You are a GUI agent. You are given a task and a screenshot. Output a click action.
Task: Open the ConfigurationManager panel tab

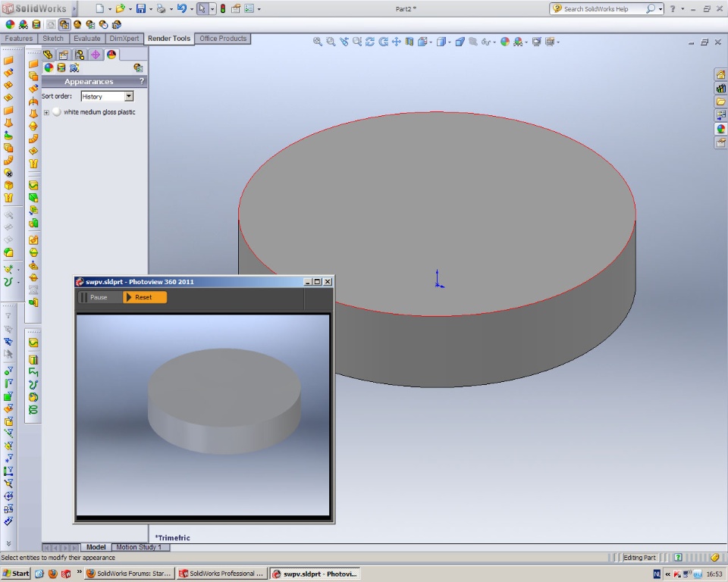(x=80, y=55)
